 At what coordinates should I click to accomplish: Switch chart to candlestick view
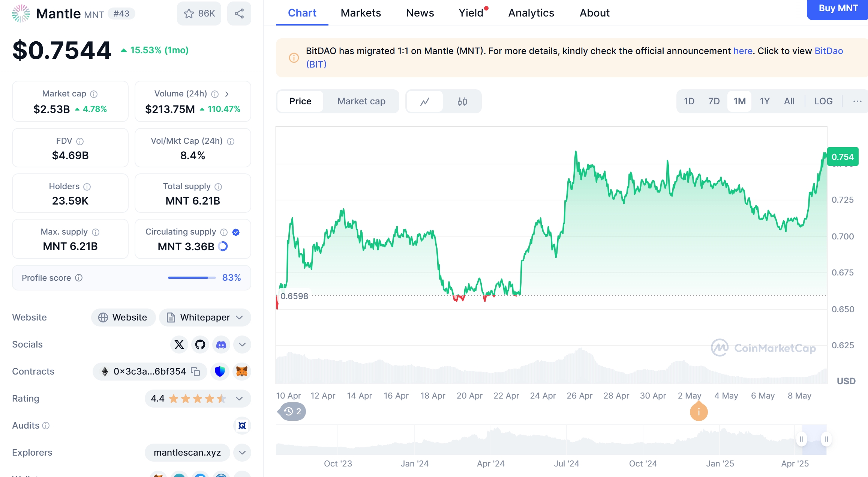click(x=462, y=101)
